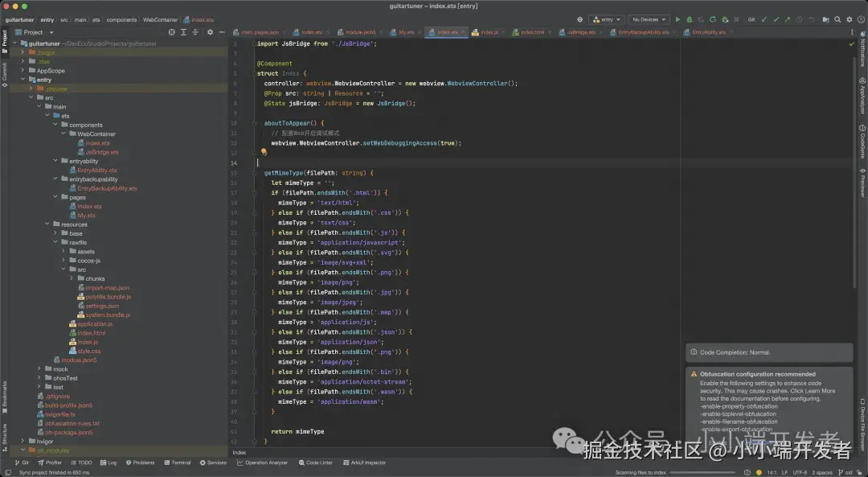Viewport: 868px width, 477px height.
Task: Open Project panel options gear
Action: coord(210,32)
